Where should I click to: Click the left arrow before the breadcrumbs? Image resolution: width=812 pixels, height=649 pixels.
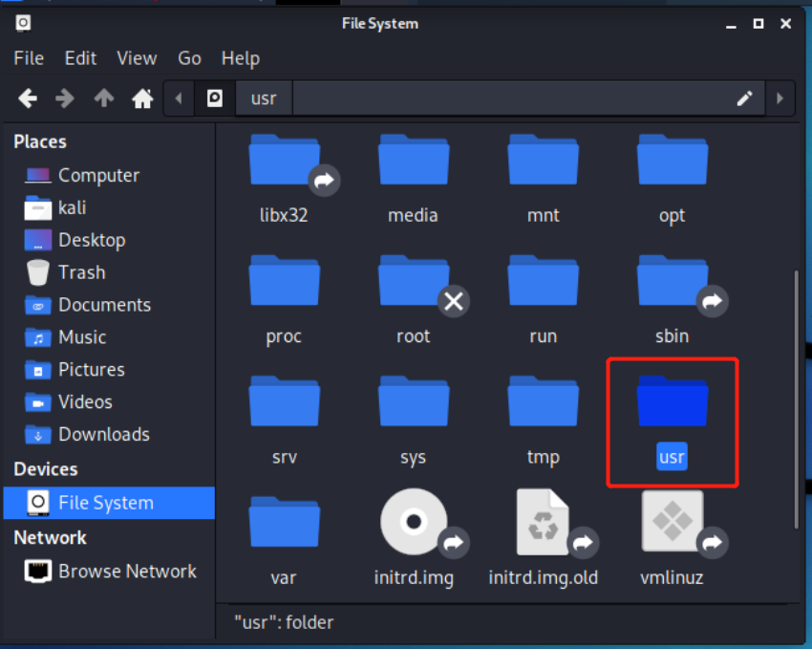[179, 98]
